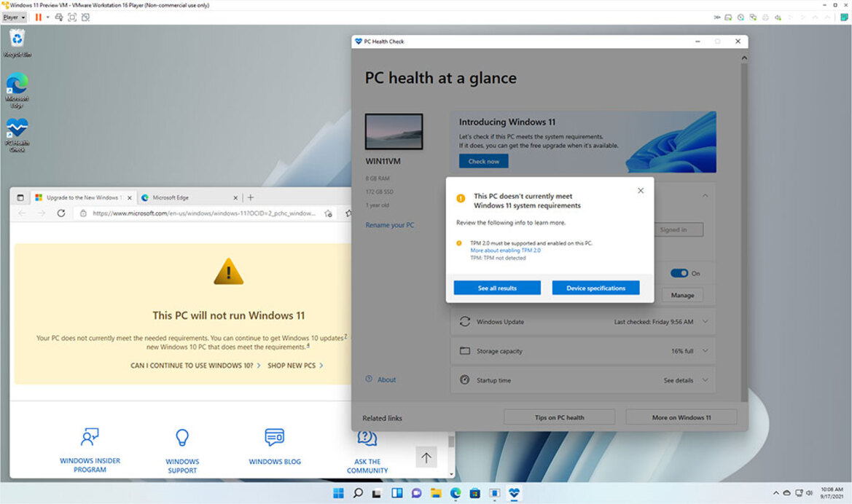
Task: Click the WIN11VM desktop thumbnail
Action: [x=394, y=131]
